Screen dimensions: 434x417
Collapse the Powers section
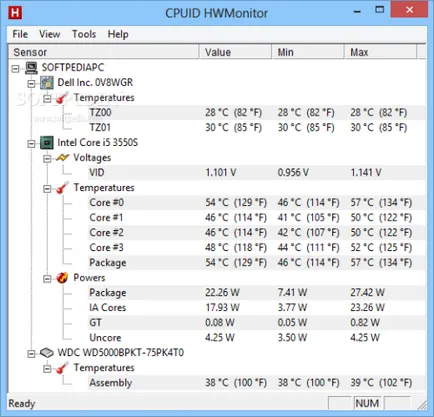tap(47, 279)
